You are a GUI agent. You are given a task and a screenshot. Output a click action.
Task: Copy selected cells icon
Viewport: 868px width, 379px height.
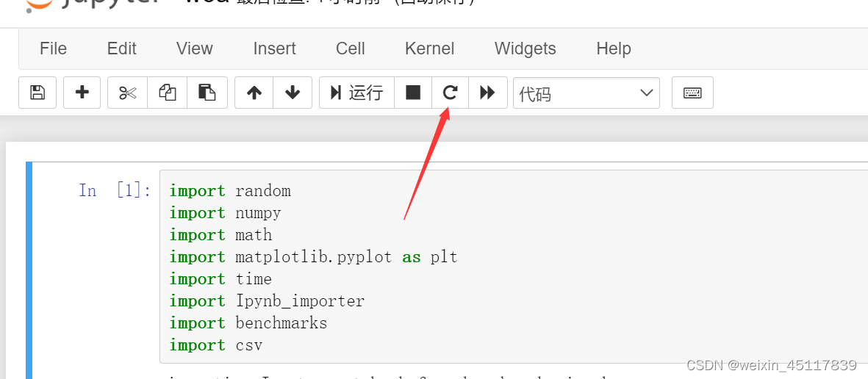pyautogui.click(x=167, y=93)
